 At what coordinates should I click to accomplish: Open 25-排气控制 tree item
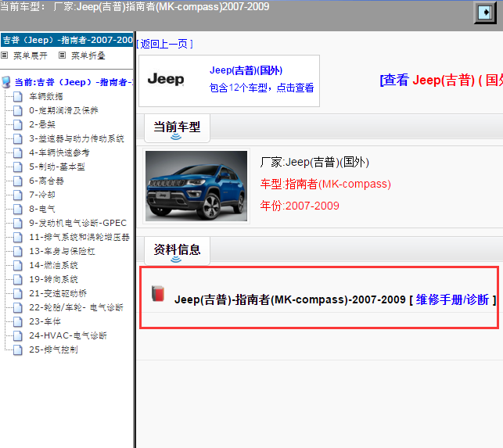click(x=53, y=349)
